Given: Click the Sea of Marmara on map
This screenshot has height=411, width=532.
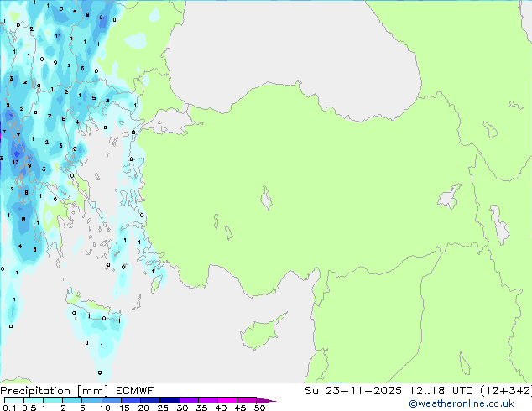Looking at the screenshot, I should point(170,122).
